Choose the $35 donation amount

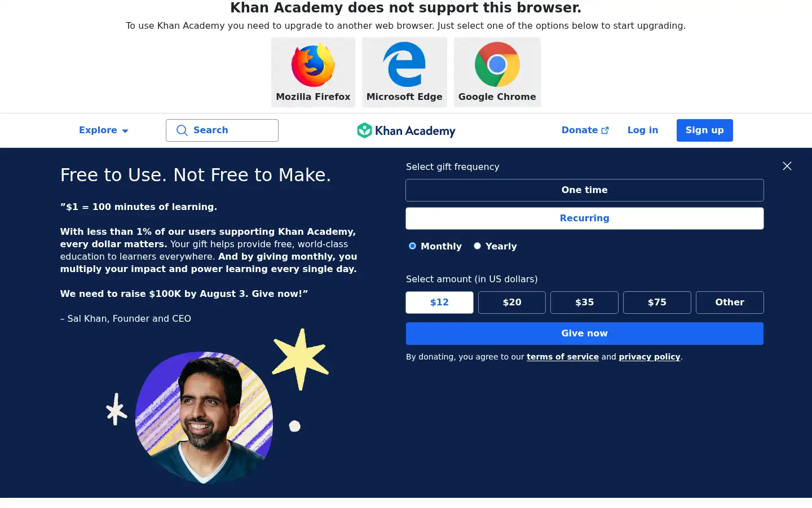tap(584, 303)
